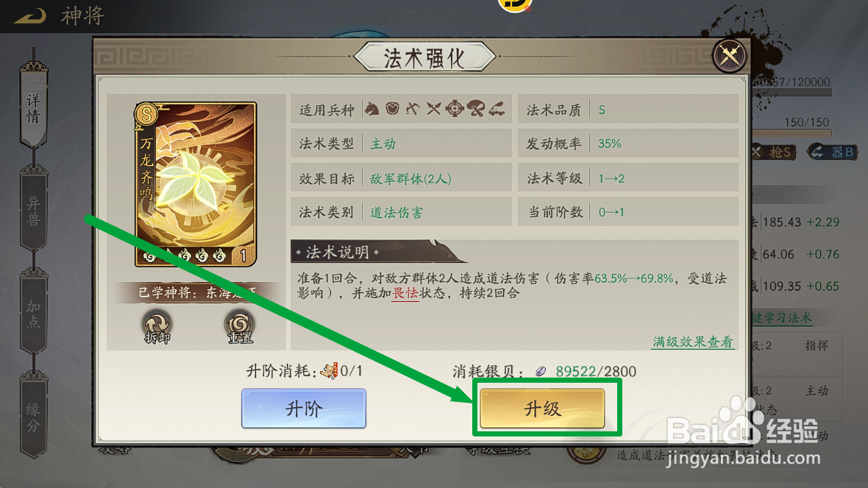This screenshot has height=488, width=868.
Task: Click the gold 升级 button
Action: coord(542,409)
